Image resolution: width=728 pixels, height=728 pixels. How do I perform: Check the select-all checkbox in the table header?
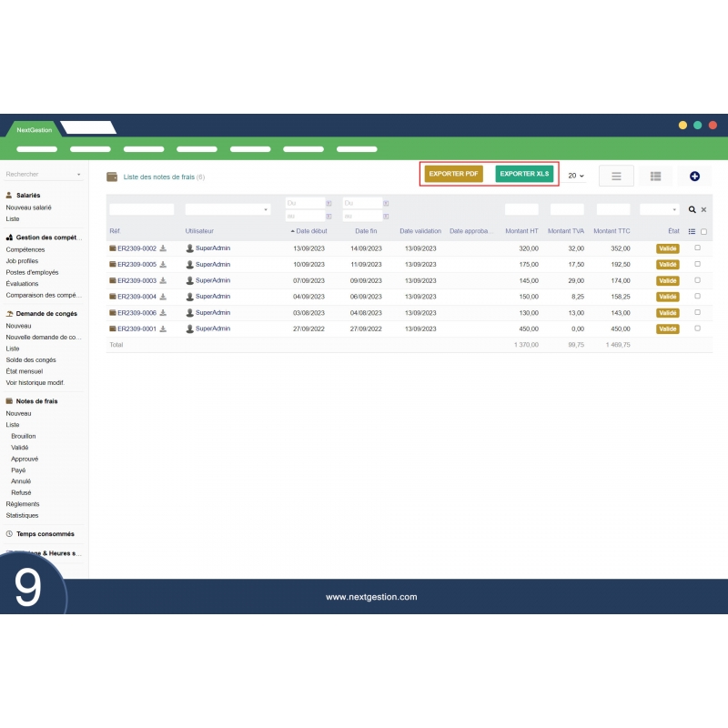(703, 230)
